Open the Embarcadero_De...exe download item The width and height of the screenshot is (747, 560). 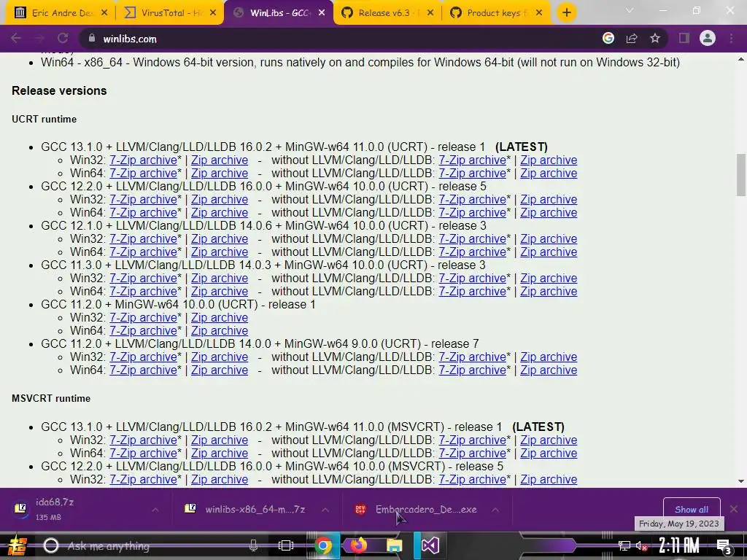coord(417,509)
